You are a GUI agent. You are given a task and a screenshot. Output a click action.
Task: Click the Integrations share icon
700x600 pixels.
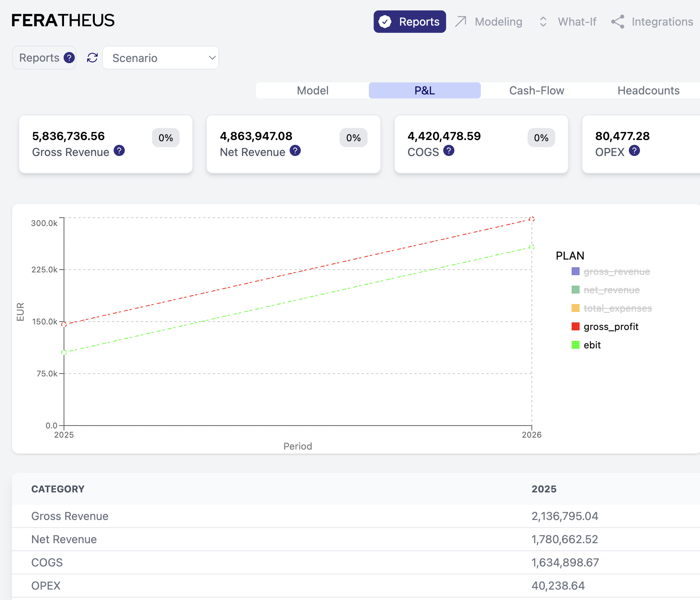pos(618,22)
